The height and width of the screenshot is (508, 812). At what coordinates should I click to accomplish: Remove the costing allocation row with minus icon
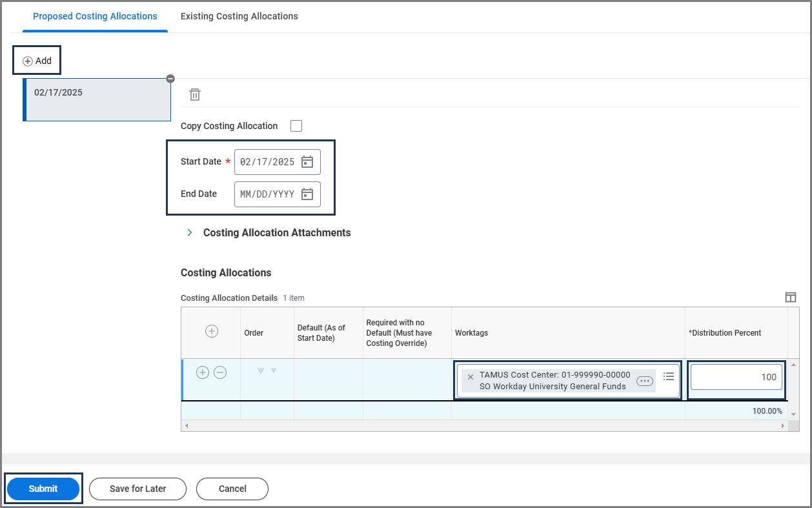point(220,372)
